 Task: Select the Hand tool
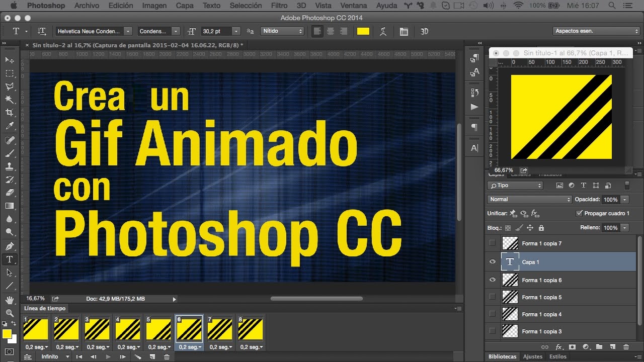(x=10, y=300)
